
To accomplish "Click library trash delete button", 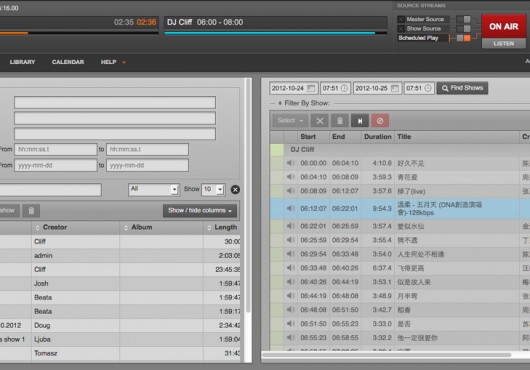I will [31, 211].
